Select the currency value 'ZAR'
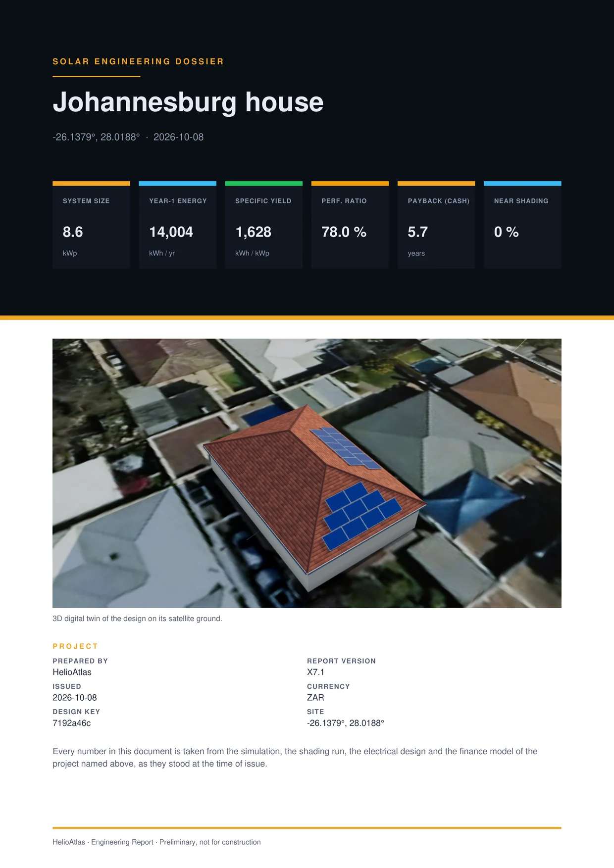This screenshot has width=614, height=868. (316, 698)
